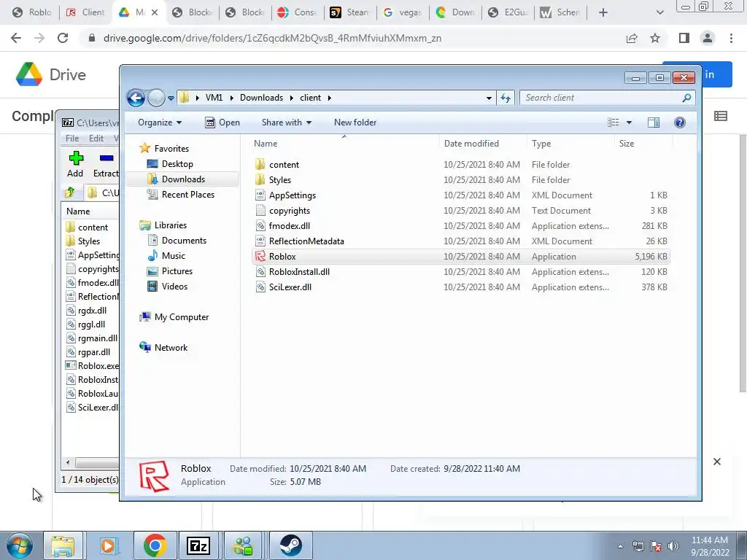
Task: Open recent locations dropdown beside nav arrows
Action: coord(171,98)
